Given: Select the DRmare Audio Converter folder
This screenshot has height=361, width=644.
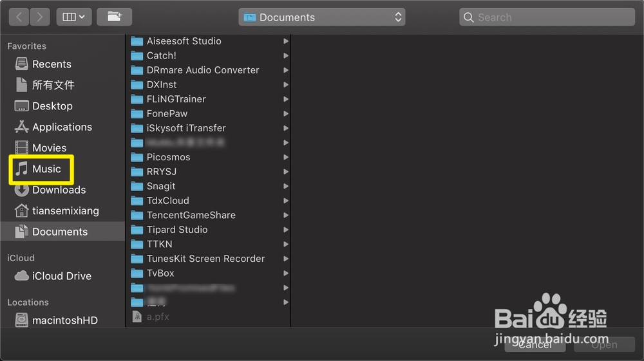Looking at the screenshot, I should [209, 70].
